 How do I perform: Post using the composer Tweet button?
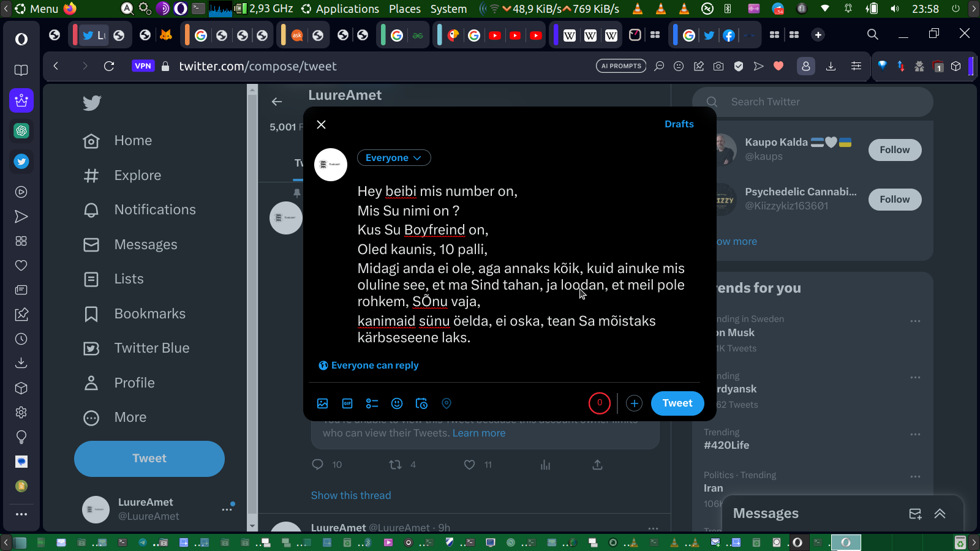tap(677, 403)
